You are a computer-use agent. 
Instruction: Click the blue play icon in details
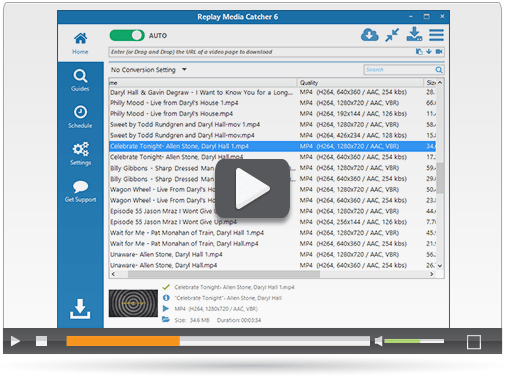tap(166, 308)
